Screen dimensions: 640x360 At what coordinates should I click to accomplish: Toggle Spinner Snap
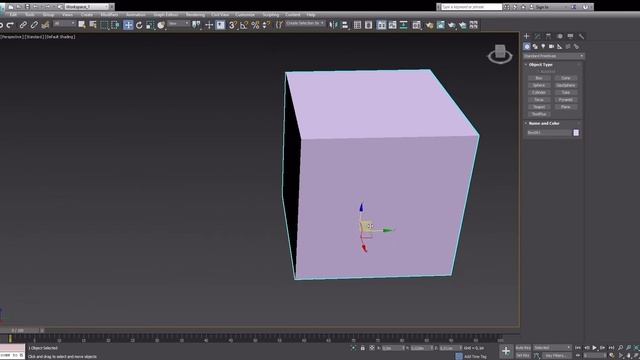pos(267,25)
